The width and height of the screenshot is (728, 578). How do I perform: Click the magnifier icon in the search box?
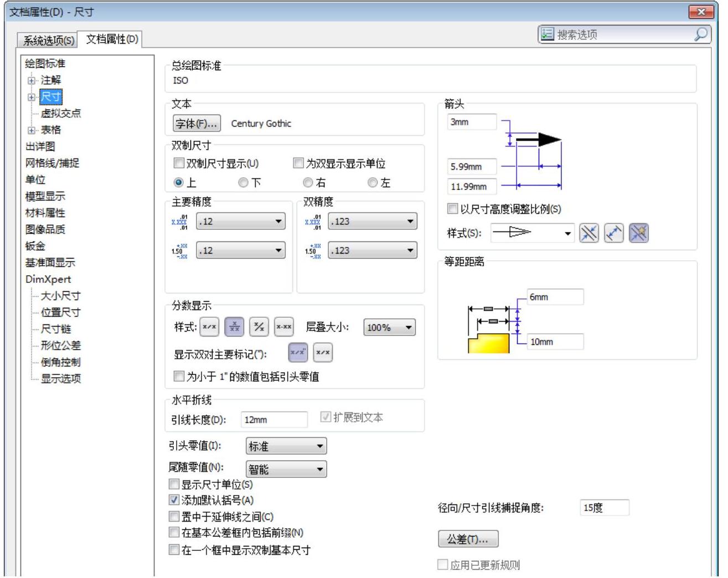click(700, 34)
